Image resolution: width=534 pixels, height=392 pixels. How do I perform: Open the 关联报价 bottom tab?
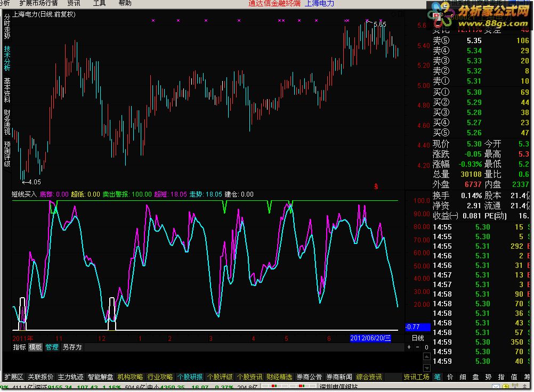click(x=41, y=377)
